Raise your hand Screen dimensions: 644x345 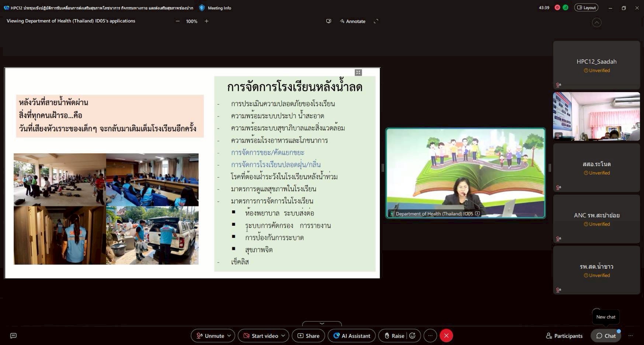pos(394,336)
